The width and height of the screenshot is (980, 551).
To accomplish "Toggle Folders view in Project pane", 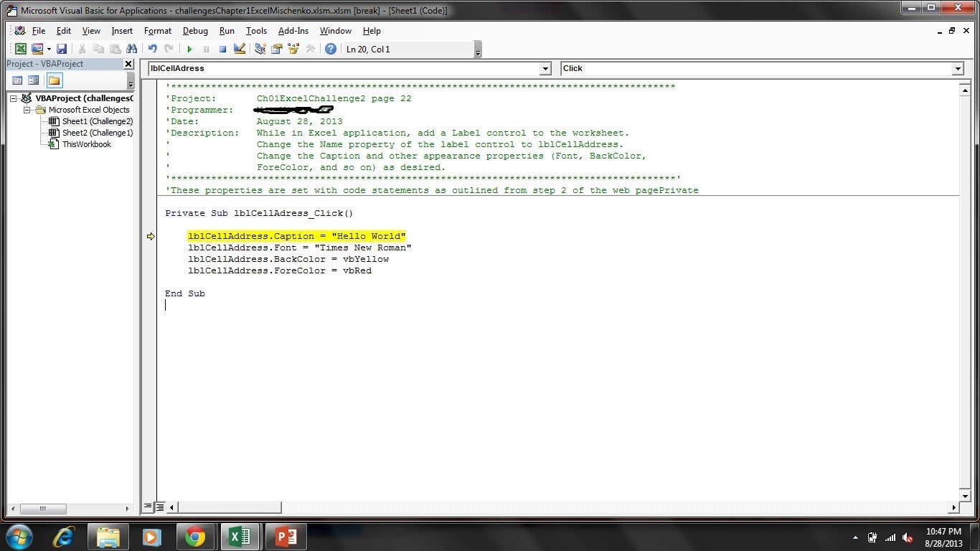I will [x=54, y=80].
